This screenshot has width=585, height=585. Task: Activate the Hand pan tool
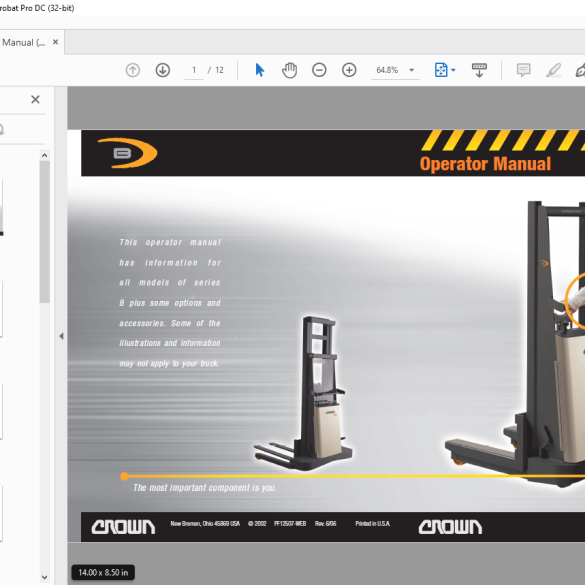coord(289,70)
